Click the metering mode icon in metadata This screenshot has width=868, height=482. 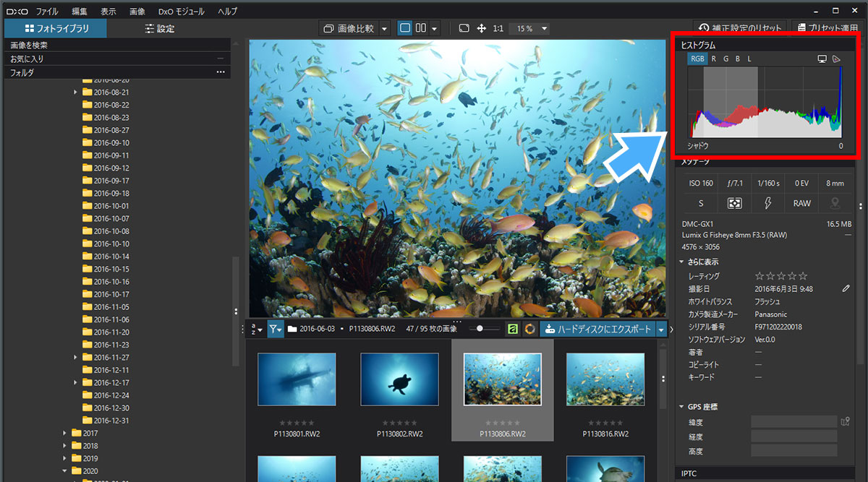tap(733, 203)
